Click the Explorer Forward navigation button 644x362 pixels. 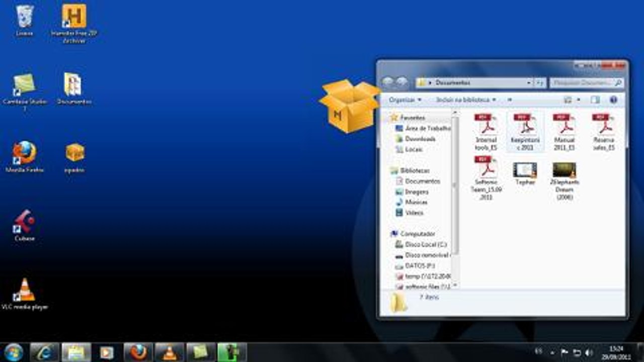[x=401, y=82]
